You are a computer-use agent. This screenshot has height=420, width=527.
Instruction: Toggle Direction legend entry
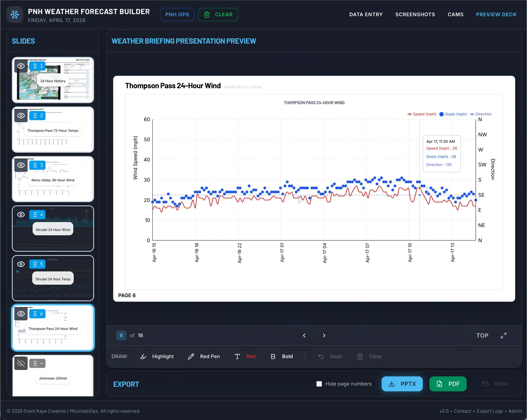pos(481,114)
